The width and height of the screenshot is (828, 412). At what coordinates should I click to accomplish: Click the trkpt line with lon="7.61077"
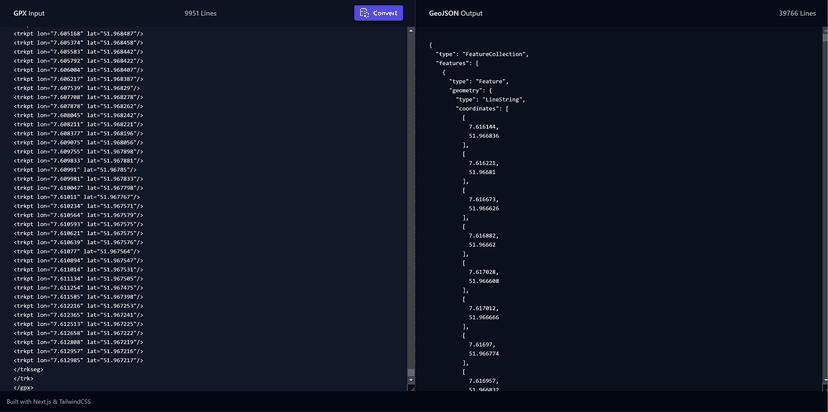tap(77, 251)
